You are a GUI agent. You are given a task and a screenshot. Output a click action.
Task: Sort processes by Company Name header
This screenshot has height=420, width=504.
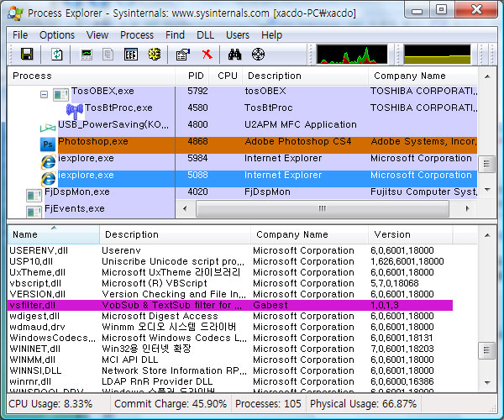[423, 76]
